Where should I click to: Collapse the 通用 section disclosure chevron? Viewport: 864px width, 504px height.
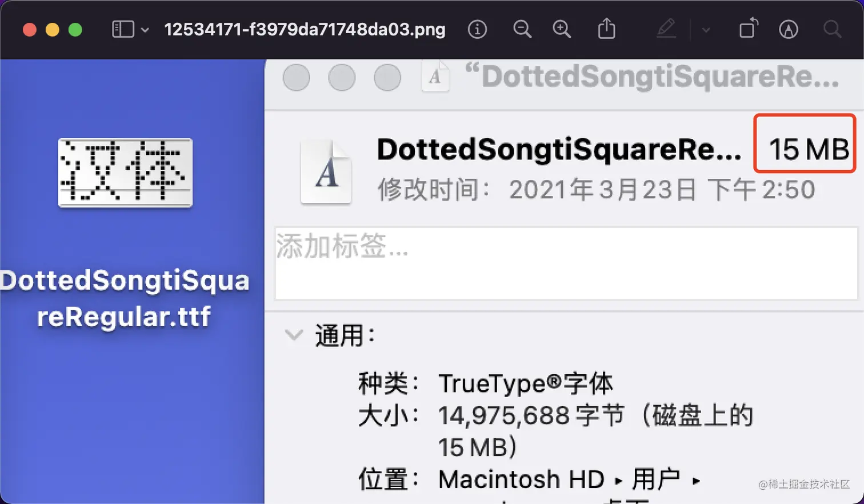pyautogui.click(x=294, y=335)
